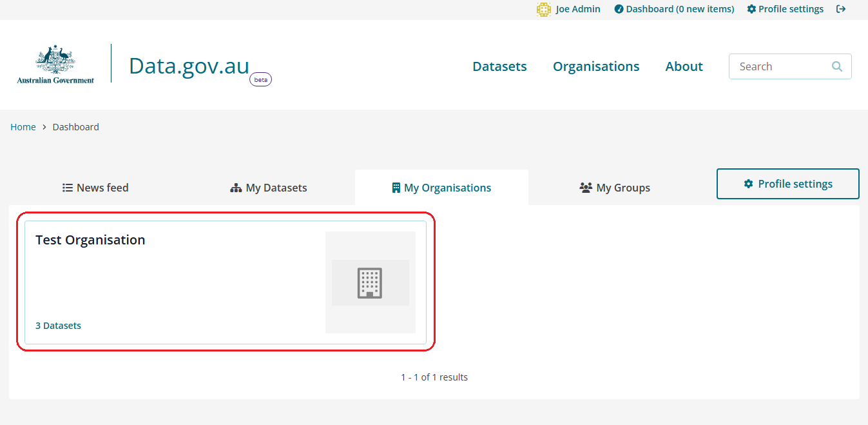
Task: Click the magnifier search icon
Action: click(x=837, y=66)
